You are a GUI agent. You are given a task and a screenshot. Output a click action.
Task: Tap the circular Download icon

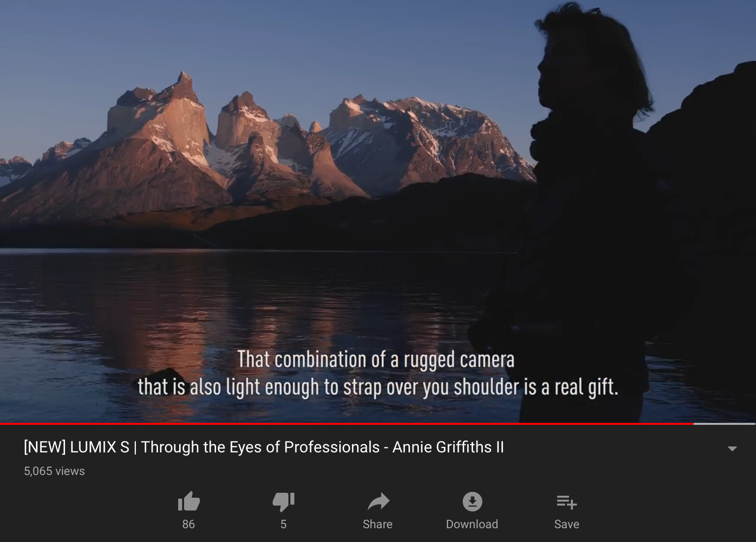[x=472, y=502]
